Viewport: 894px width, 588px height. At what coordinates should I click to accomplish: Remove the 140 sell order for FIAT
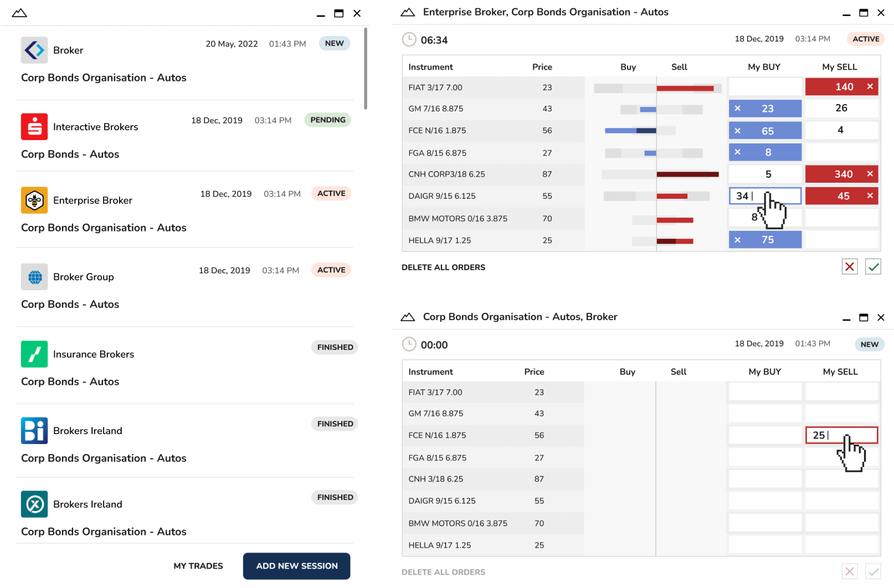[870, 87]
